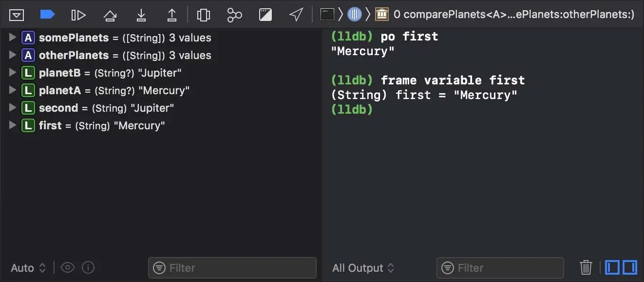Open the debug view hierarchy tool
Image resolution: width=644 pixels, height=282 pixels.
tap(204, 15)
